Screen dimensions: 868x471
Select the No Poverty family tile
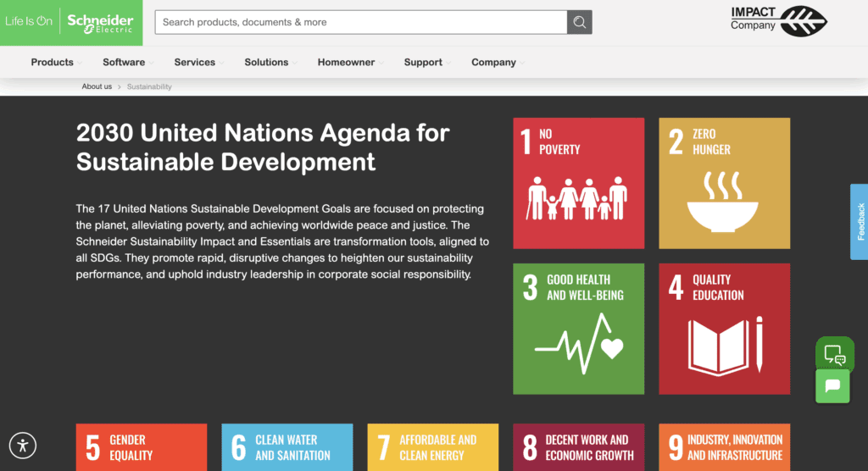click(x=578, y=183)
